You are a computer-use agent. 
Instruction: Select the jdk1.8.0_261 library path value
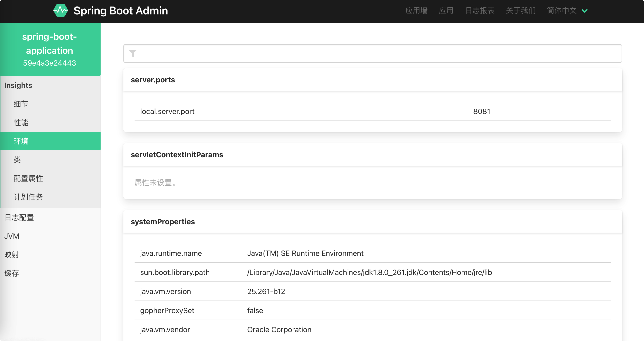(369, 272)
